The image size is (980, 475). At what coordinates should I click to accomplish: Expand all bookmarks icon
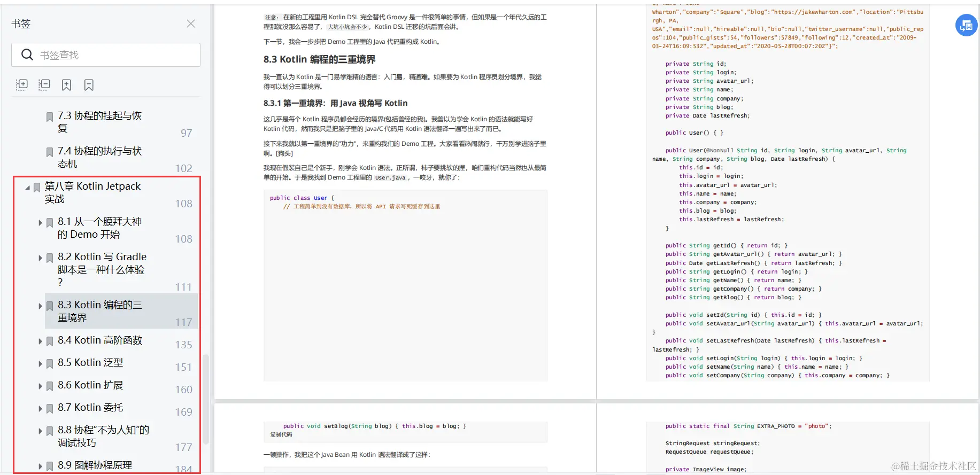click(x=22, y=84)
